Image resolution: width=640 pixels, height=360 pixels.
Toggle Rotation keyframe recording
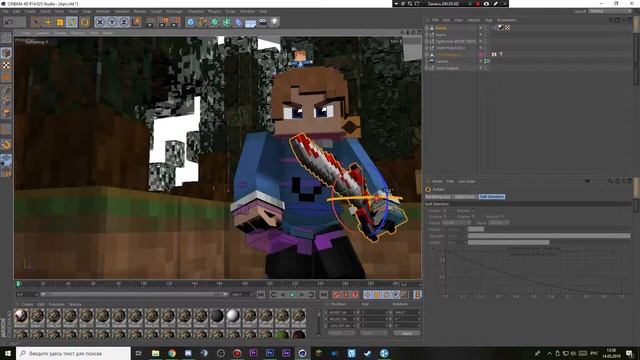point(386,294)
